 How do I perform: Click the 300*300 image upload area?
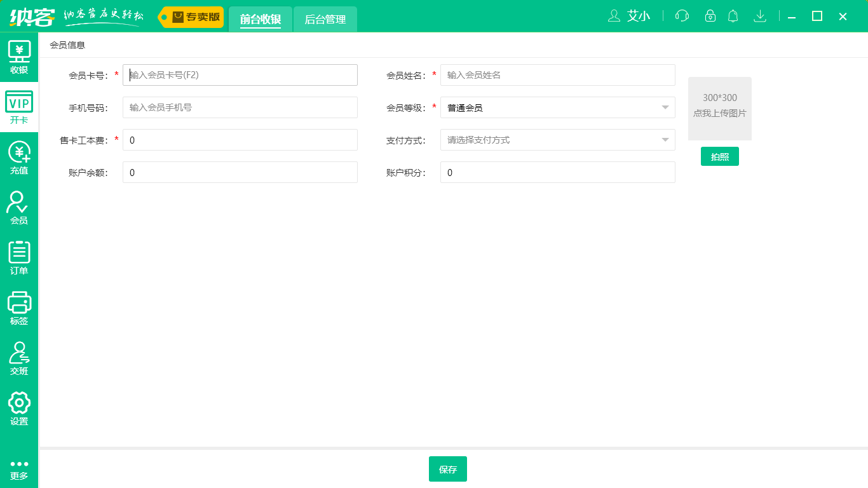[719, 109]
